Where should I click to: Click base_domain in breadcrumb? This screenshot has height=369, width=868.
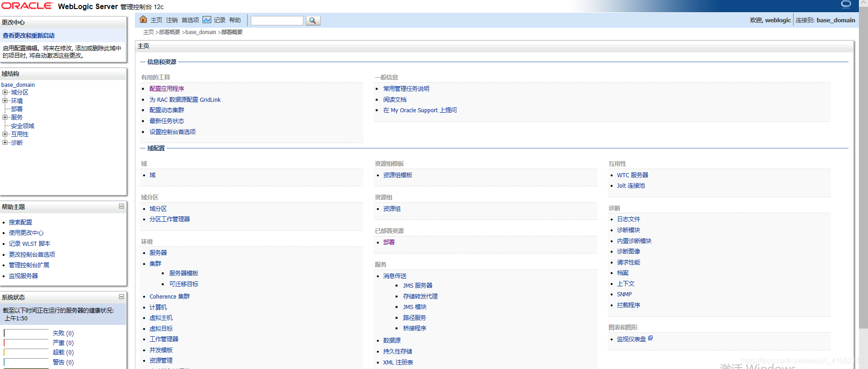click(x=201, y=32)
